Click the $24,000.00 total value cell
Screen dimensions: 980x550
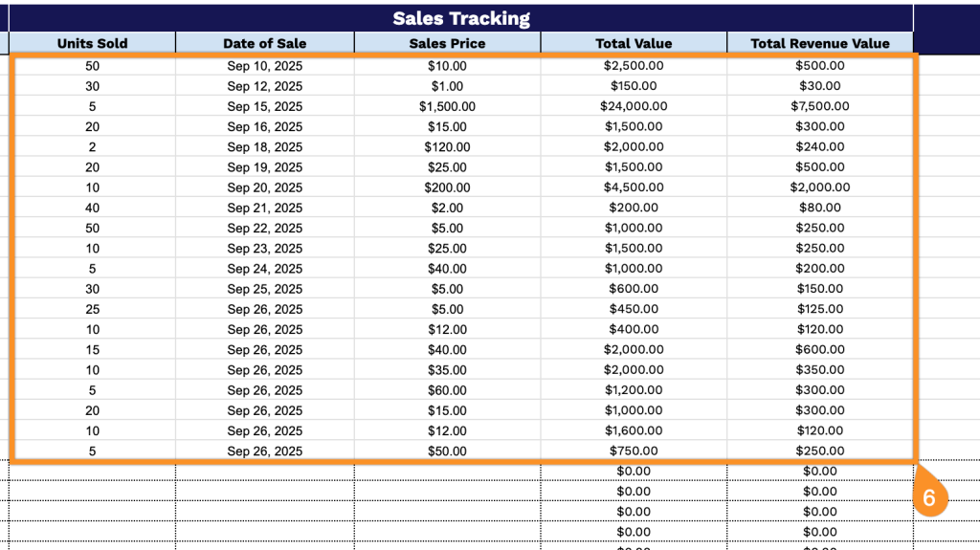[x=634, y=106]
